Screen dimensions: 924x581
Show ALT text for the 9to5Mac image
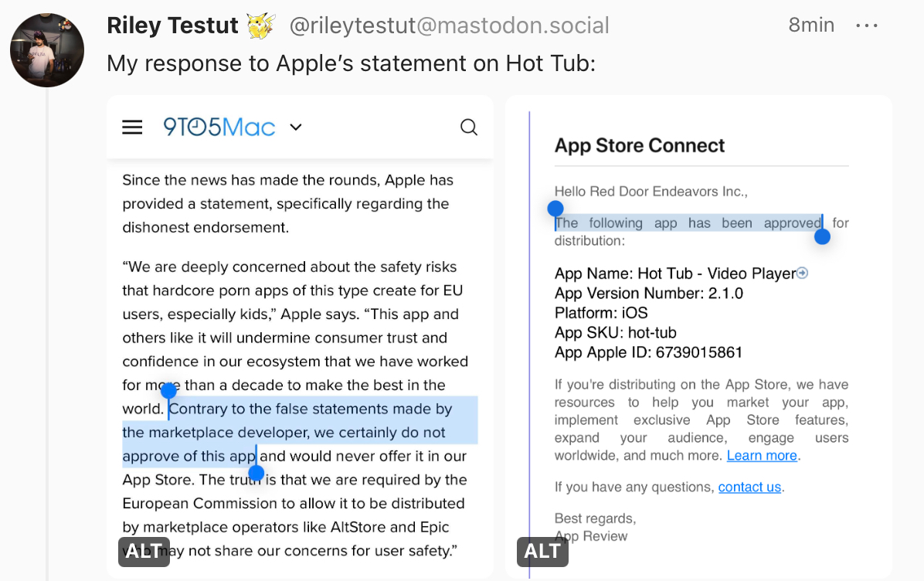coord(144,552)
